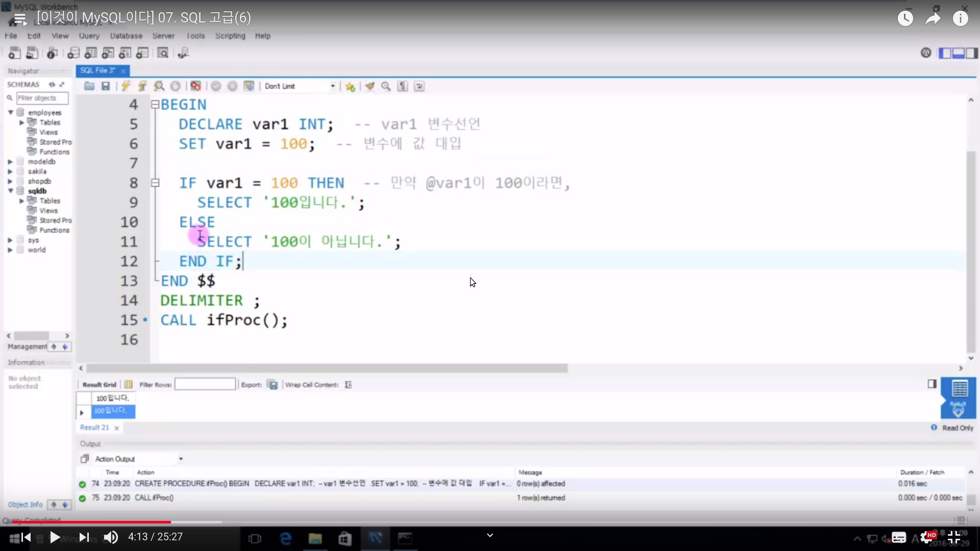Execute all statements with lightning icon
The height and width of the screenshot is (551, 980).
[126, 86]
